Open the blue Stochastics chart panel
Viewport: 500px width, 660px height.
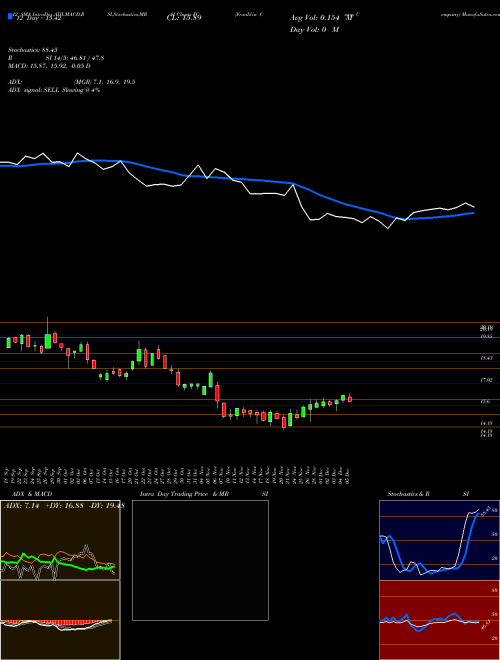pyautogui.click(x=439, y=540)
